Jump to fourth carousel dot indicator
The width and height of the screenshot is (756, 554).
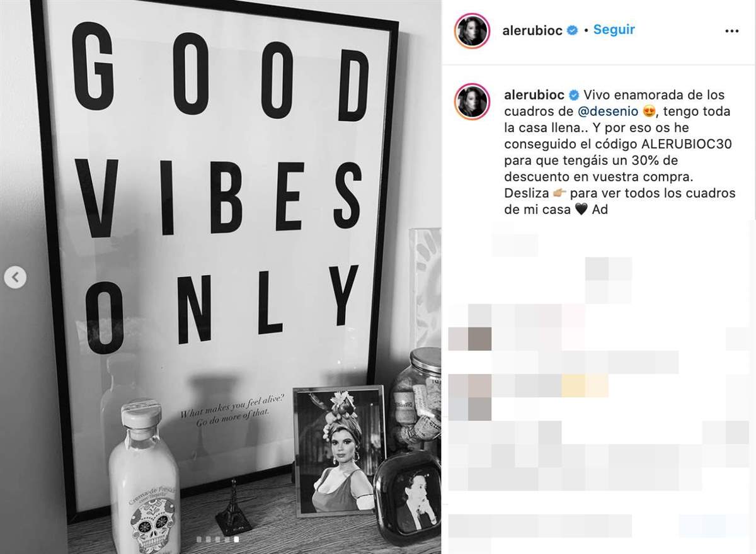227,539
